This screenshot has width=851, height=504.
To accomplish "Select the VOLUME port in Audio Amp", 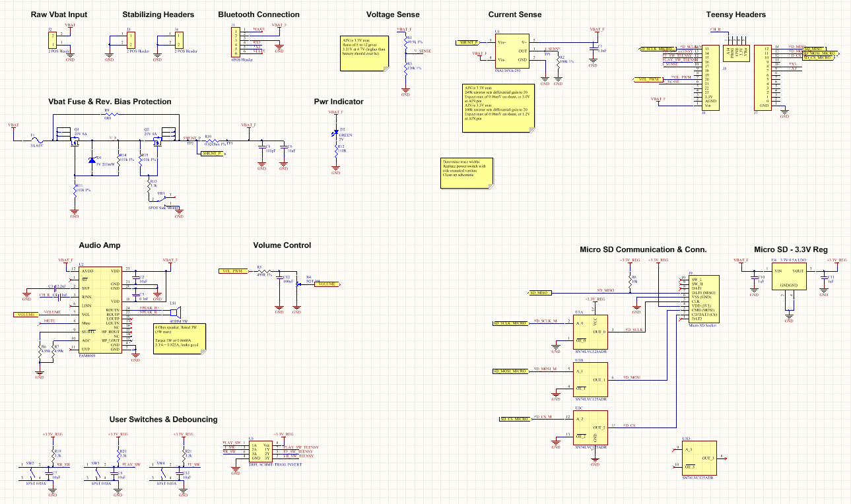I will pos(26,315).
